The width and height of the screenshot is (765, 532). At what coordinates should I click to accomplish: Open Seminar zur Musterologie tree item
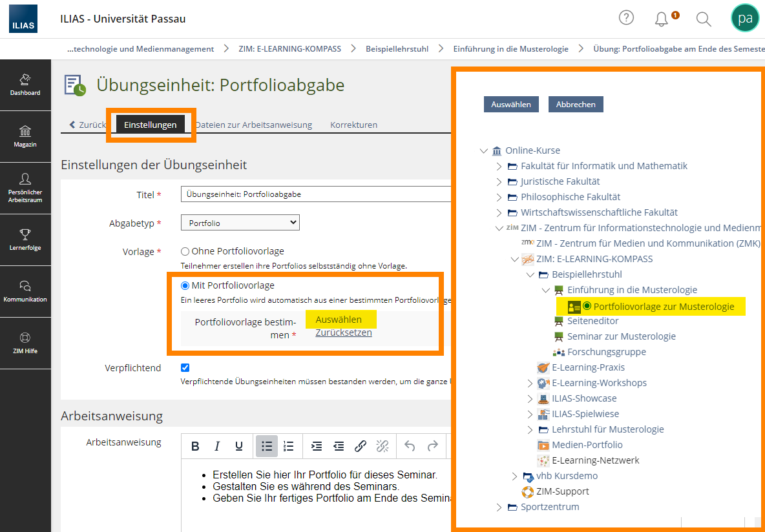pos(621,336)
